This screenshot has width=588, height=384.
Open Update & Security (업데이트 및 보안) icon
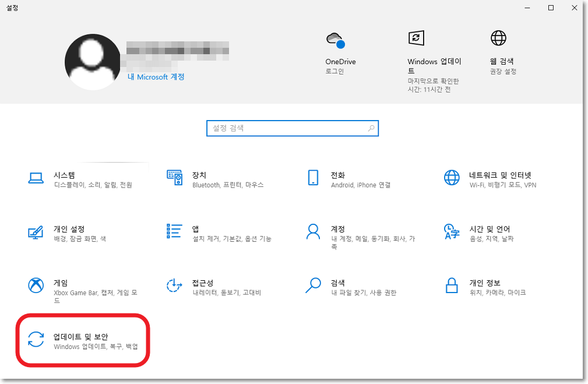(36, 339)
